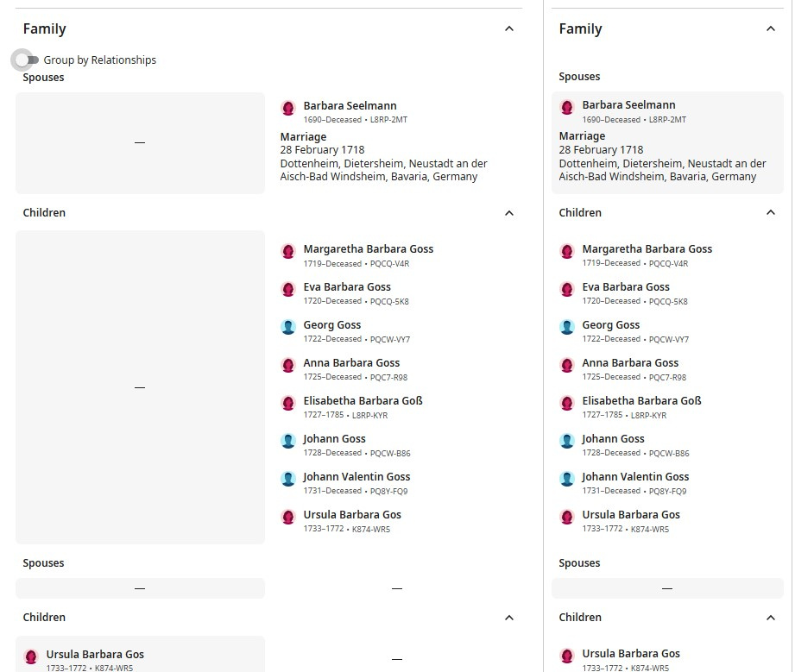Collapse first Children list in left panel

[x=509, y=213]
